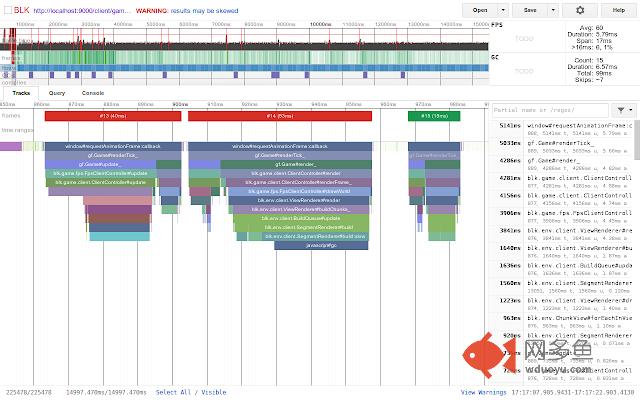The image size is (640, 400).
Task: Switch to the Query tab
Action: pyautogui.click(x=57, y=93)
